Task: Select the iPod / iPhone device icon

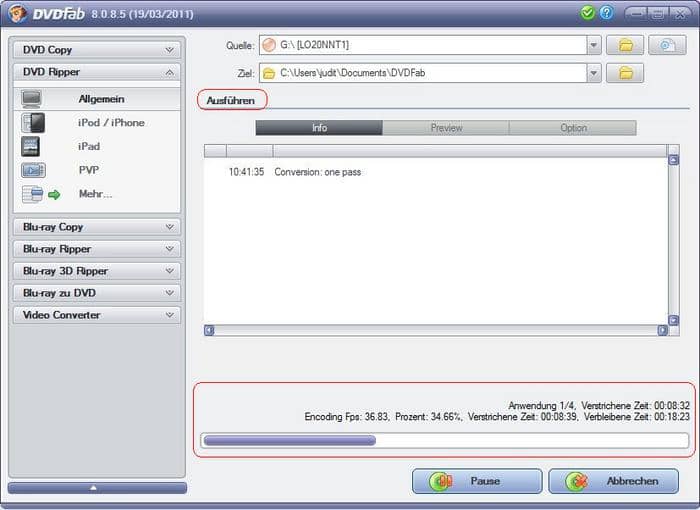Action: (x=33, y=123)
